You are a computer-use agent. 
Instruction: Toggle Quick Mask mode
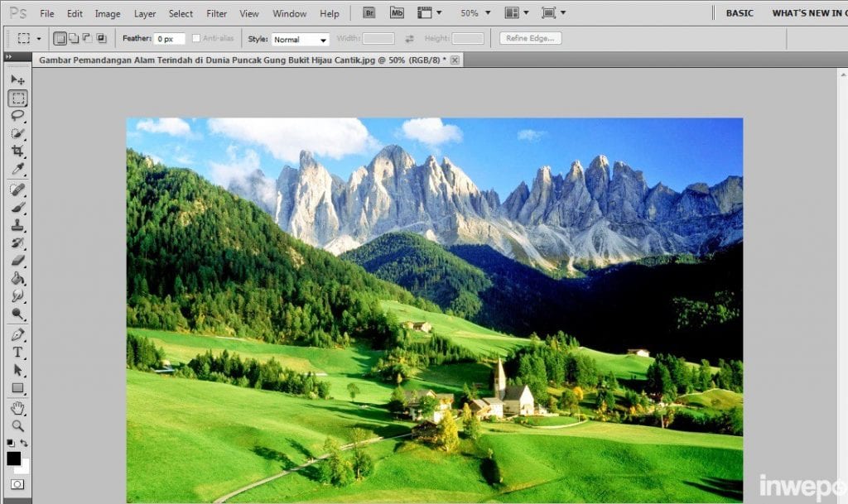(x=17, y=485)
